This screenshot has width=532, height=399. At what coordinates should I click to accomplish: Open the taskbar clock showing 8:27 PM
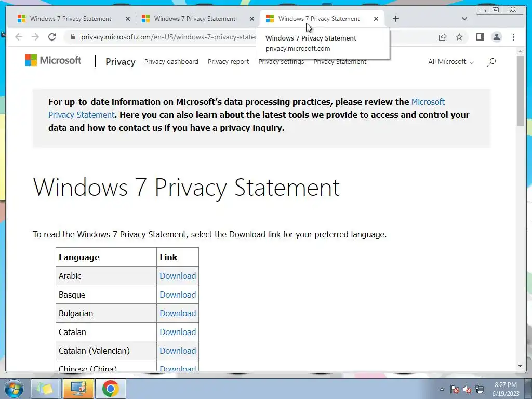click(506, 389)
